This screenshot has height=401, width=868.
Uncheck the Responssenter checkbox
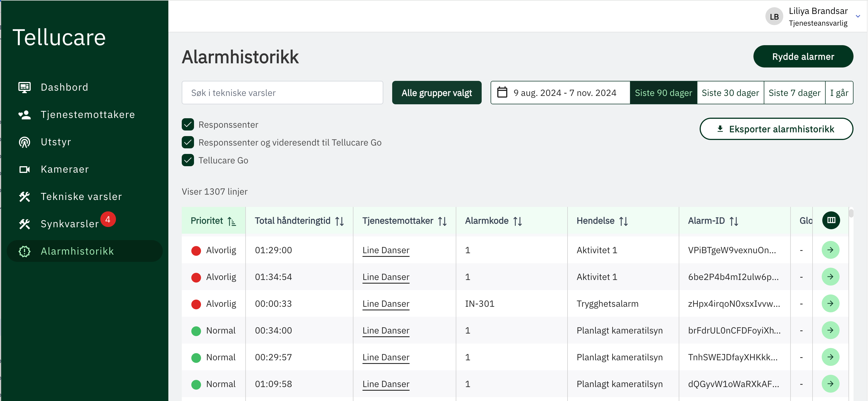[x=188, y=125]
